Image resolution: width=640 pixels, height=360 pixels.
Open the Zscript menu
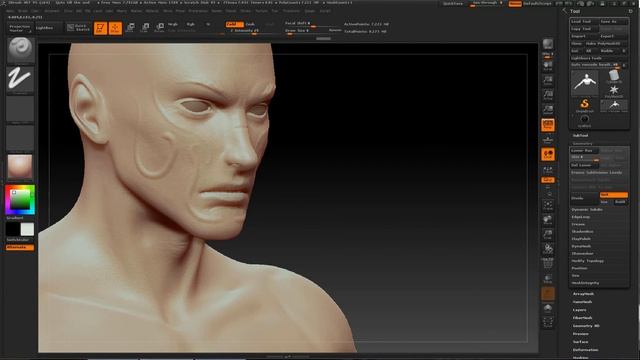325,11
